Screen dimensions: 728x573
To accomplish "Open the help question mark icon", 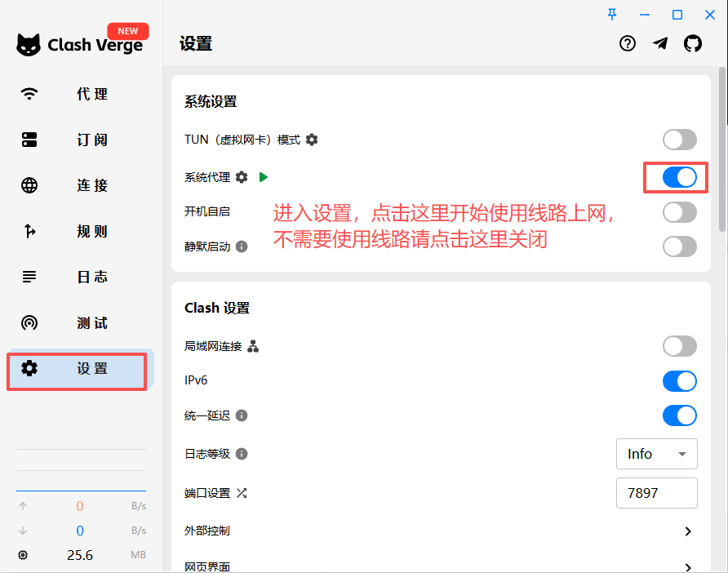I will pos(628,44).
